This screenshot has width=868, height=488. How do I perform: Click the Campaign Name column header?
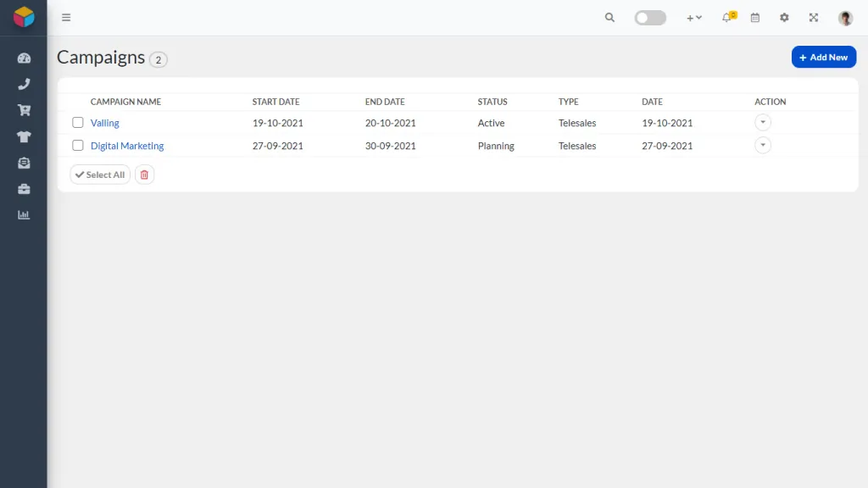click(125, 102)
